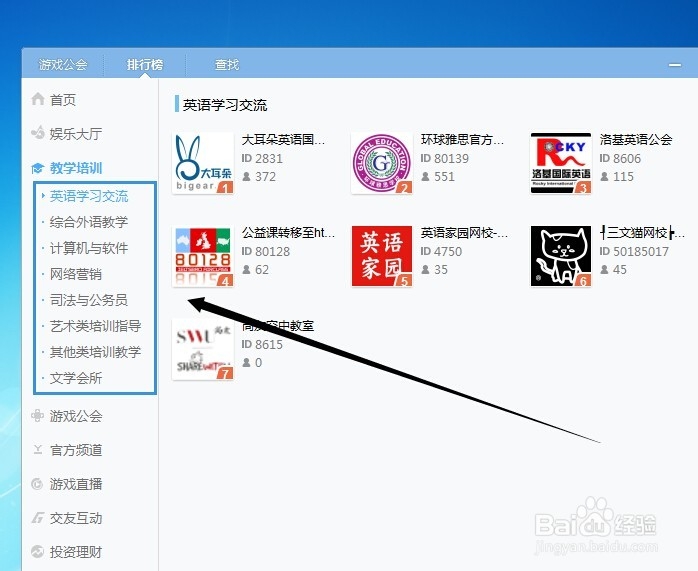Screen dimensions: 698x571
Task: Select 司法与公务员 subcategory
Action: click(89, 300)
